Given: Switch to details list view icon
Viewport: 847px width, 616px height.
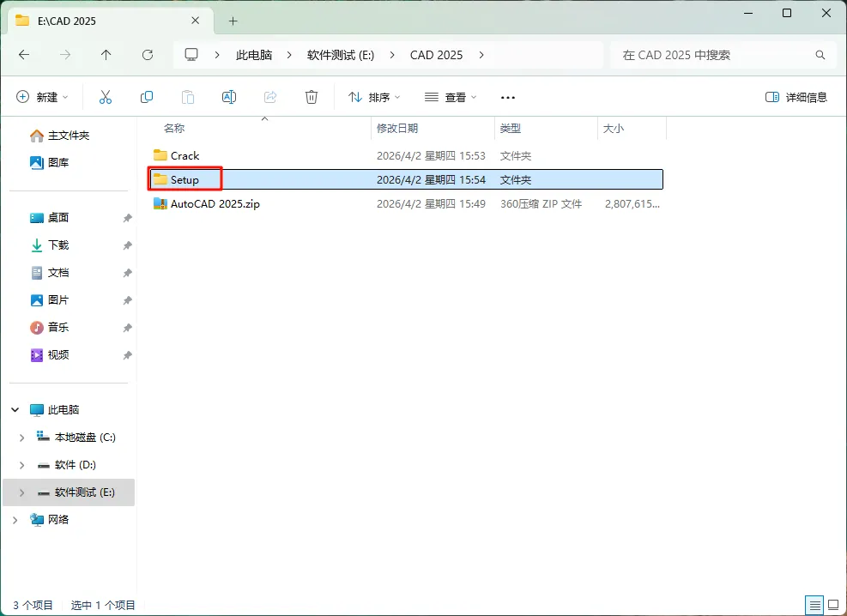Looking at the screenshot, I should coord(814,605).
